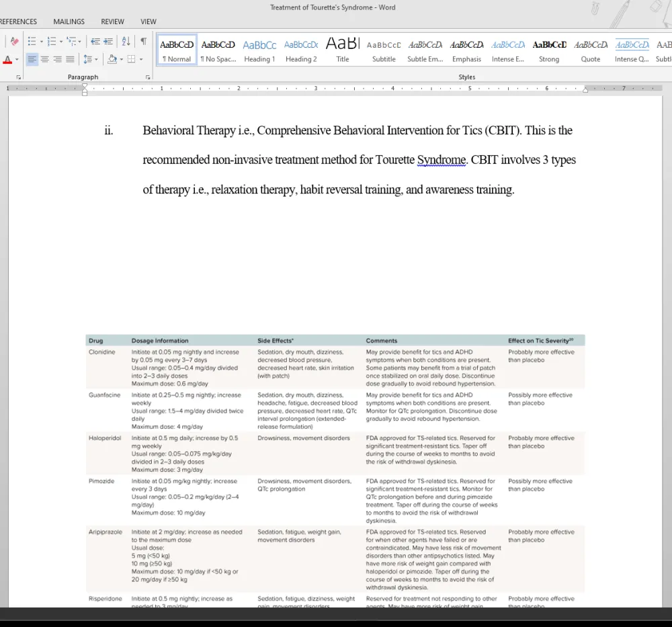Toggle Show/Hide paragraph marks
672x627 pixels.
(x=144, y=41)
